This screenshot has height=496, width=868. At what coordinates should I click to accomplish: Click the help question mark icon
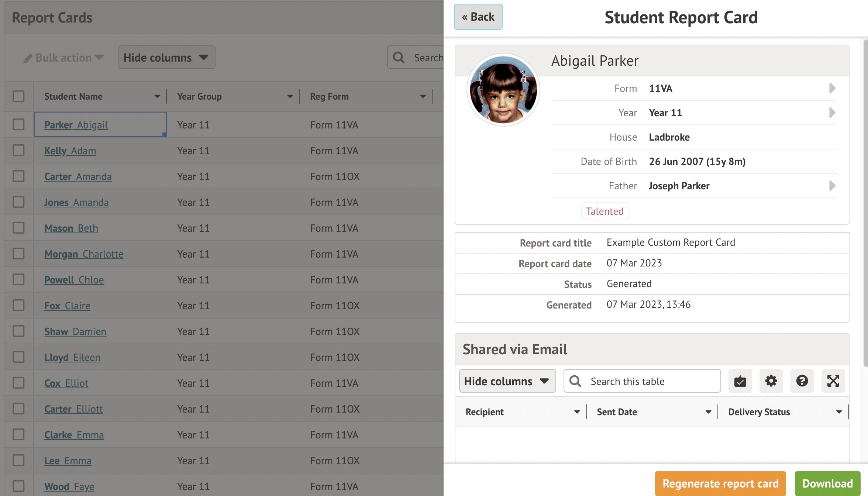point(802,381)
